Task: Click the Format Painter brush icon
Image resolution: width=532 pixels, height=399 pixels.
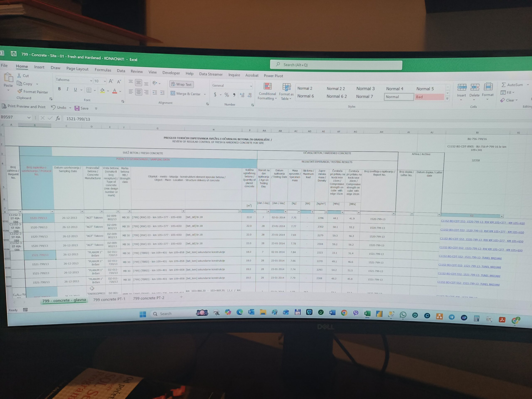Action: pos(20,91)
